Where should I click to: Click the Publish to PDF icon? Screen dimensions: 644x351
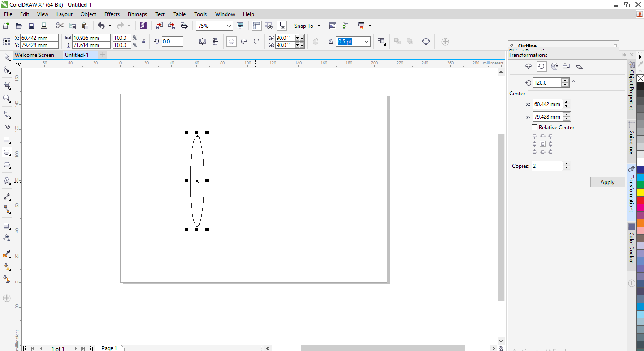tap(183, 26)
